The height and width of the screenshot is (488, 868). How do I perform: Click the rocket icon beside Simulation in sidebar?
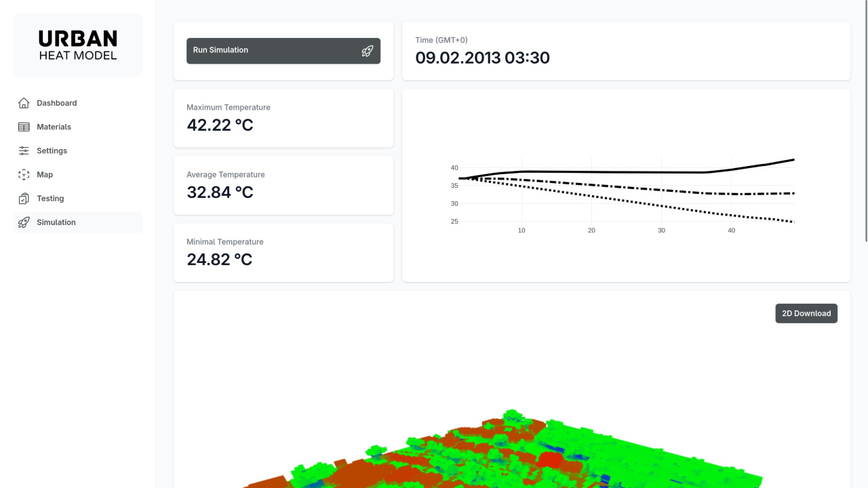click(x=24, y=222)
